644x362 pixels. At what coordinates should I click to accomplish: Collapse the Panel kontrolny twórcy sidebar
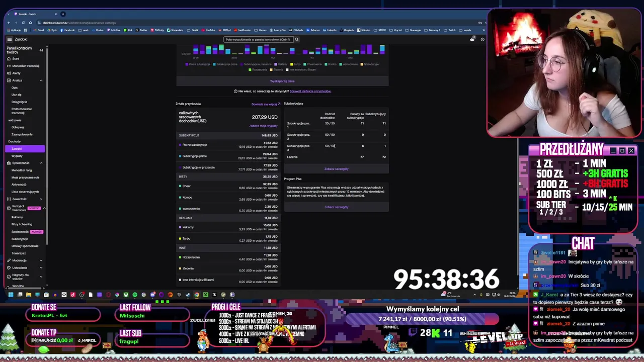pyautogui.click(x=41, y=50)
